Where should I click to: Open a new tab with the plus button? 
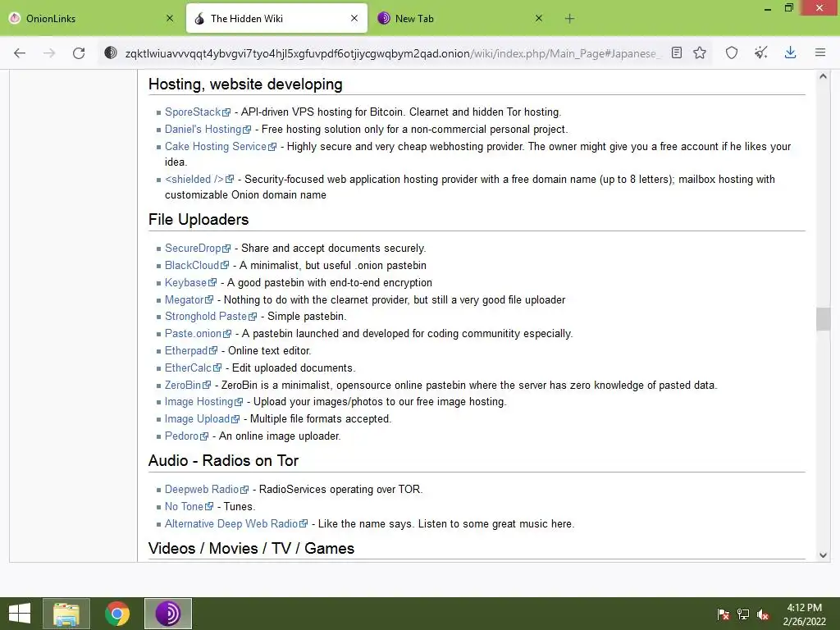coord(569,19)
